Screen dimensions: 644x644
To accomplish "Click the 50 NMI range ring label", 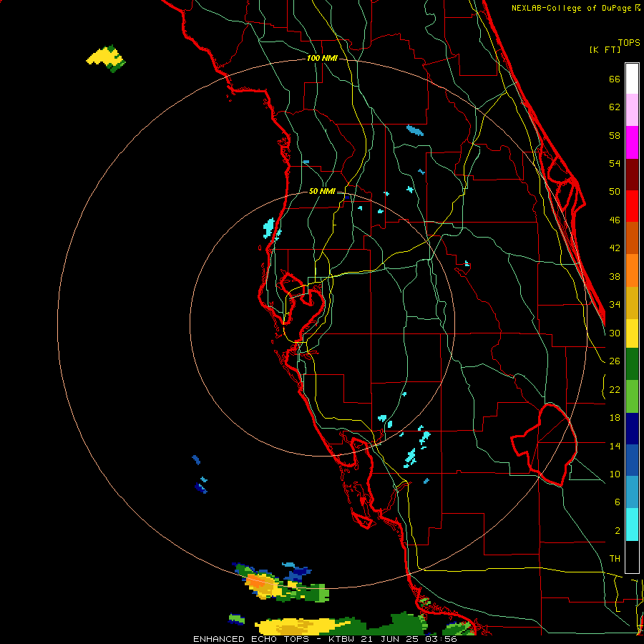I will [x=322, y=191].
